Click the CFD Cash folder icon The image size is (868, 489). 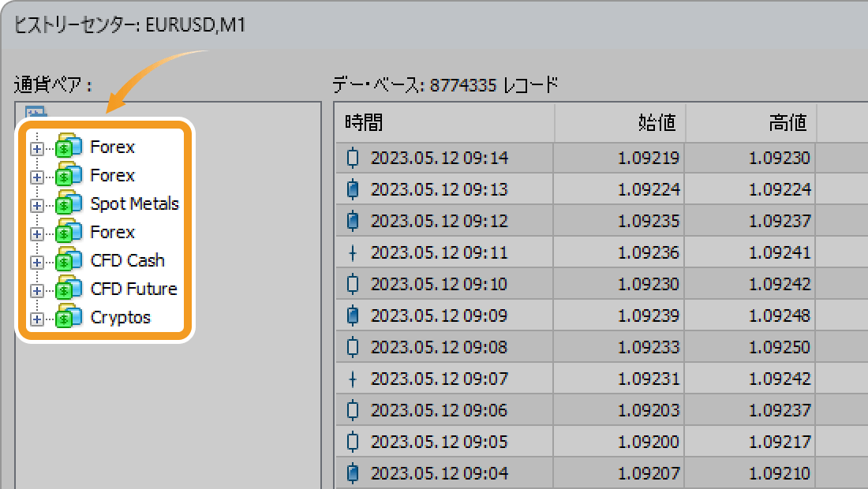[69, 260]
